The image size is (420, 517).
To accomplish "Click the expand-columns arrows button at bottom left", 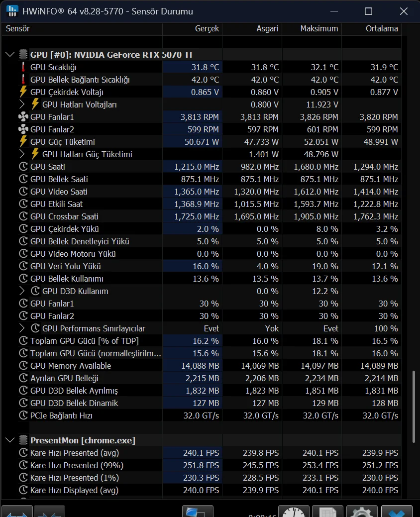I will 17,512.
